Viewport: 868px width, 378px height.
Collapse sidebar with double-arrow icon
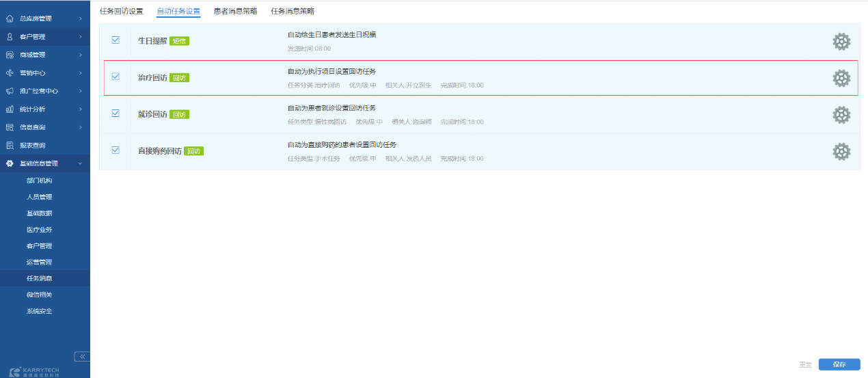click(81, 357)
